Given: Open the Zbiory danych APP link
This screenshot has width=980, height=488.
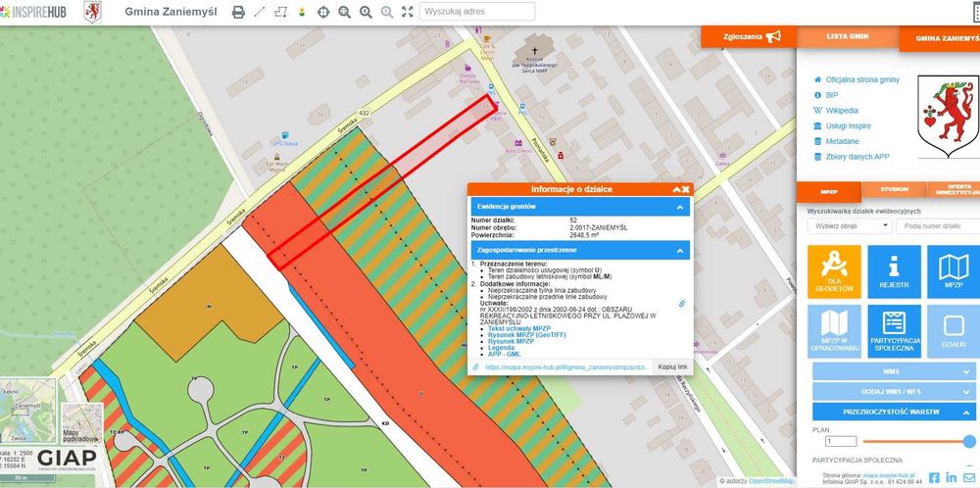Looking at the screenshot, I should (857, 157).
